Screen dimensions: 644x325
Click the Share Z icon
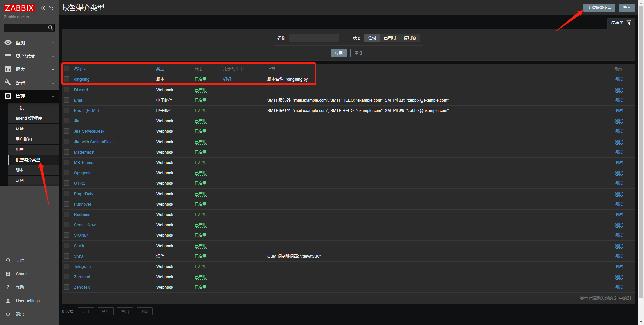tap(8, 274)
